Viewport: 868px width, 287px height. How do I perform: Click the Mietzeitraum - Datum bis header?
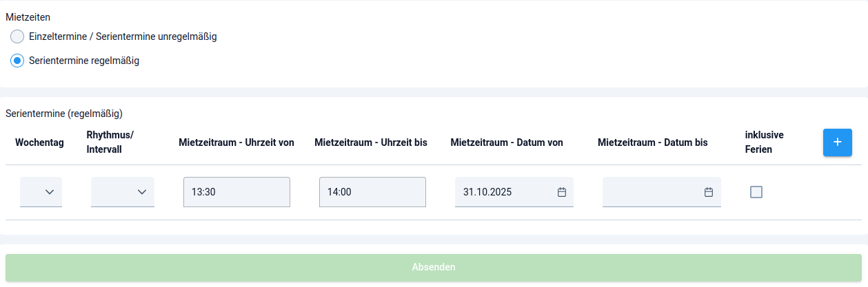click(653, 142)
